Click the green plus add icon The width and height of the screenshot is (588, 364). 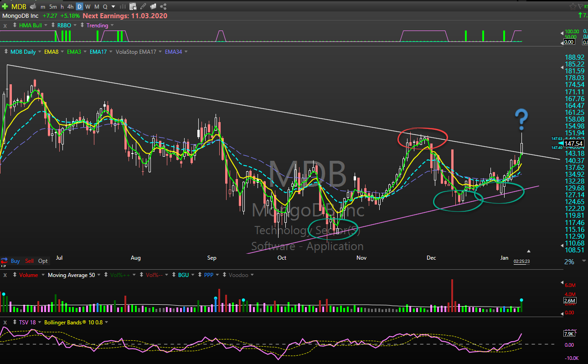(x=5, y=6)
